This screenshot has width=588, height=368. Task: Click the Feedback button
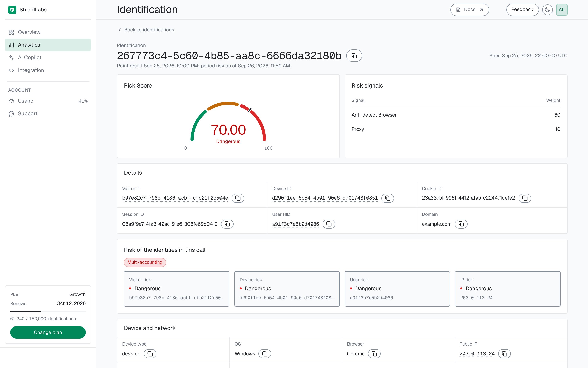click(522, 10)
